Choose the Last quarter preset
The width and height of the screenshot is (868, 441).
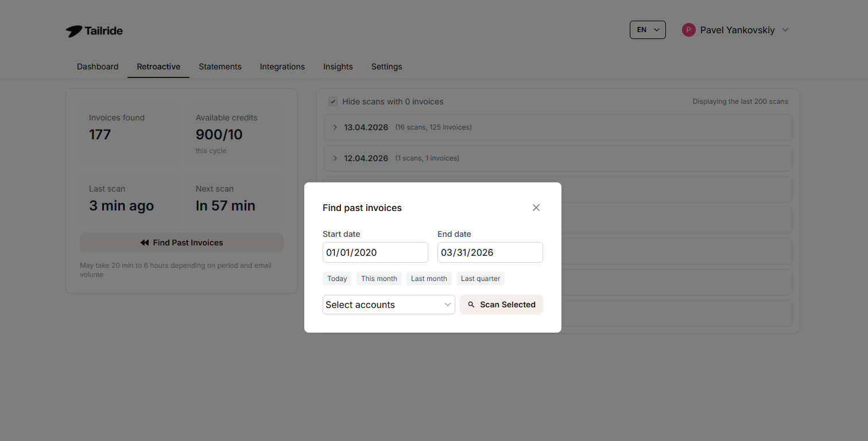point(480,279)
